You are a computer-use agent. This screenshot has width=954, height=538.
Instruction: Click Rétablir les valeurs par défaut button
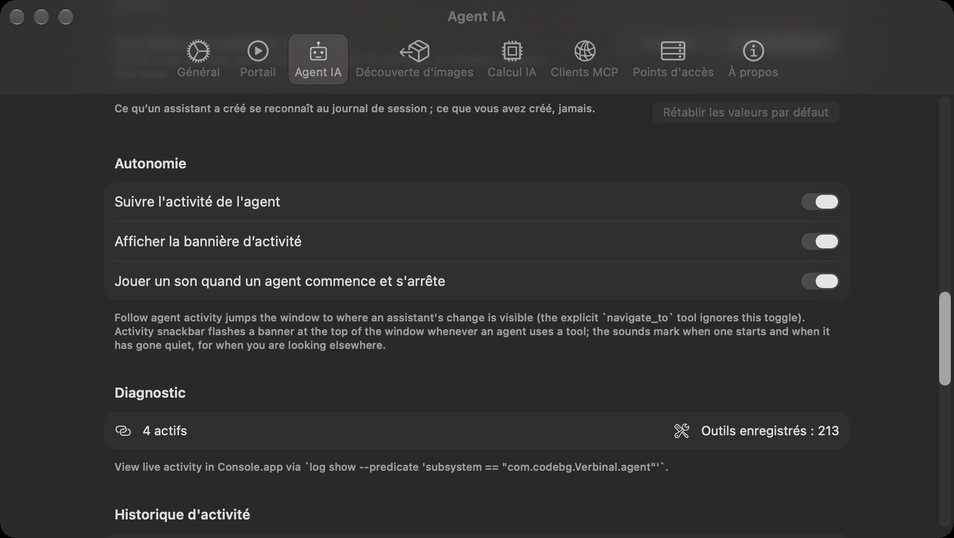[x=745, y=112]
